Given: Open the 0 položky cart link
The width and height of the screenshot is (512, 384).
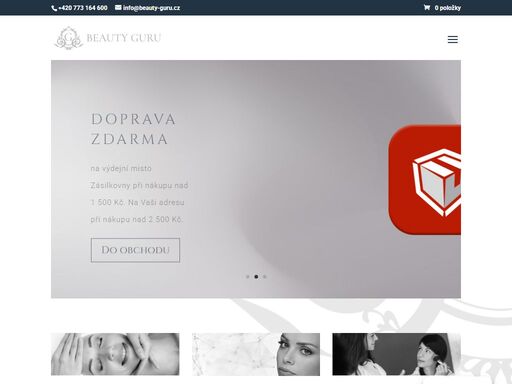Looking at the screenshot, I should (447, 8).
